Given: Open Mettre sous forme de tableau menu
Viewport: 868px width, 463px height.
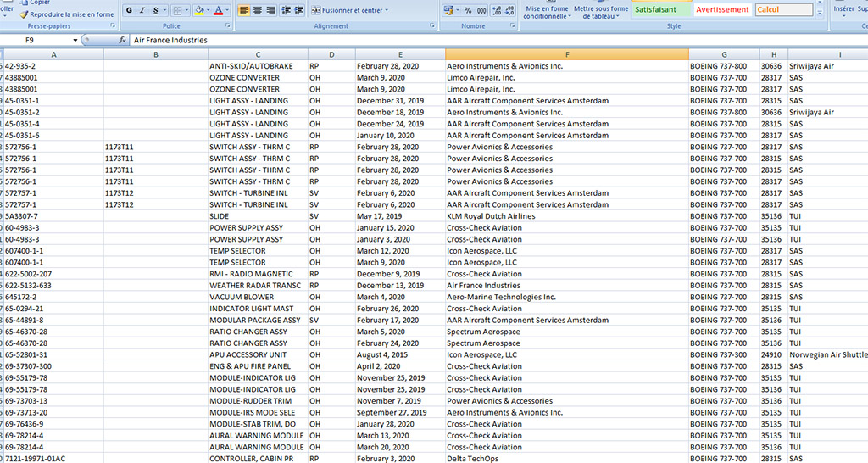Looking at the screenshot, I should 601,12.
